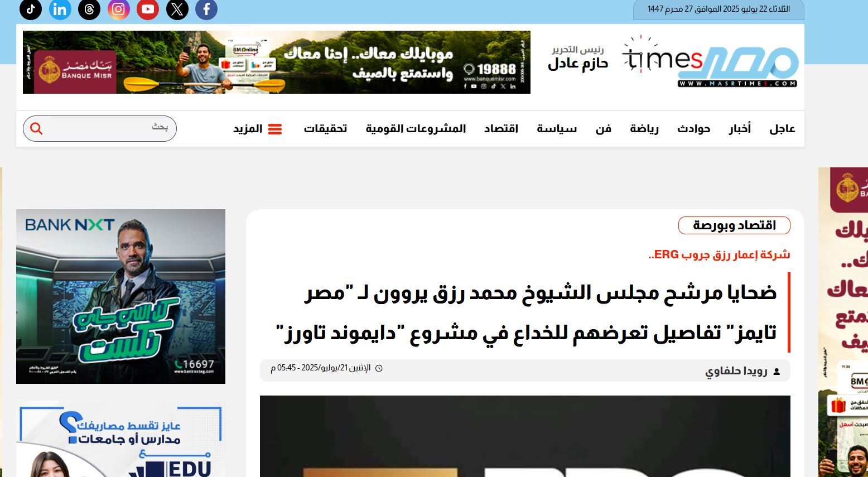Open the EDU installment sidebar advertisement

coord(120,439)
